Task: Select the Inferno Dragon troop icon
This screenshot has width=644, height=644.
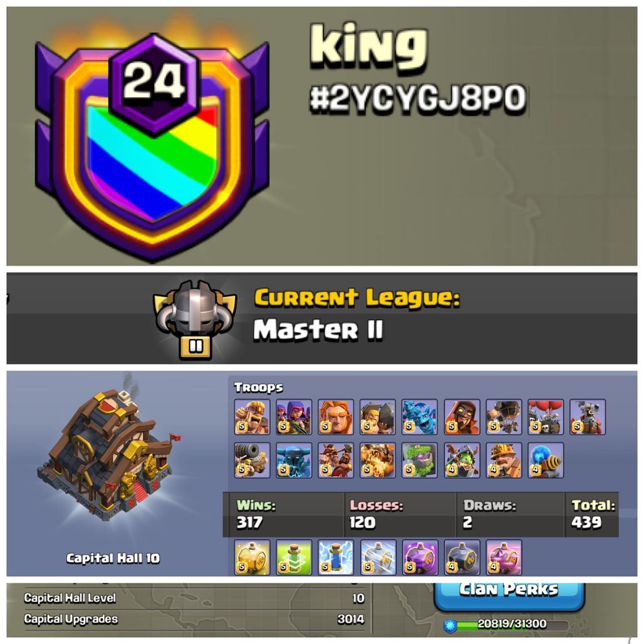Action: pyautogui.click(x=462, y=460)
